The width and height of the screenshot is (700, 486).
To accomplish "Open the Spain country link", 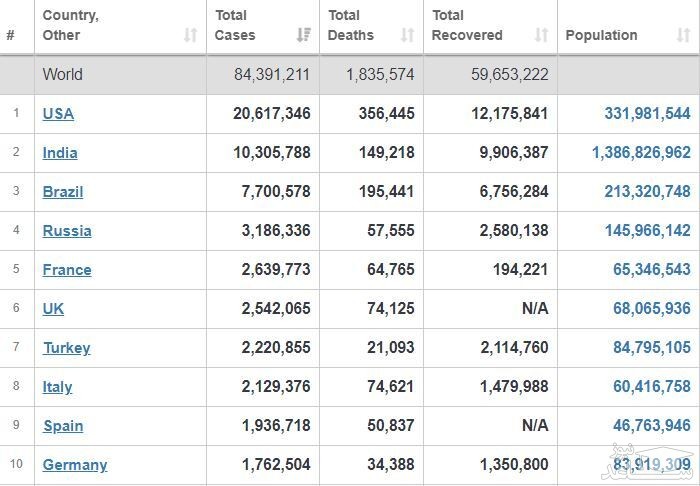I will point(63,426).
